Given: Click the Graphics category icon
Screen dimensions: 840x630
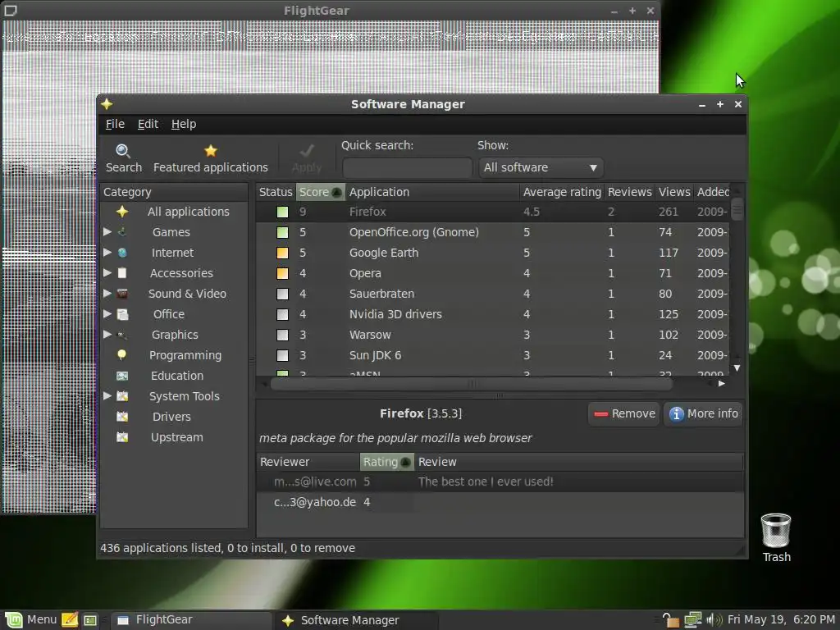Looking at the screenshot, I should 122,335.
